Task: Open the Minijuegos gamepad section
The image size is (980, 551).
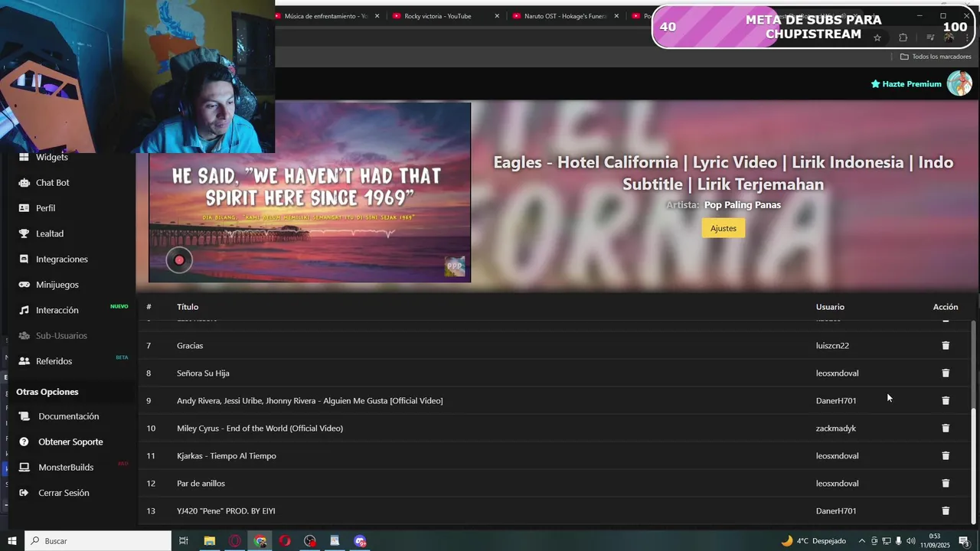Action: coord(57,285)
